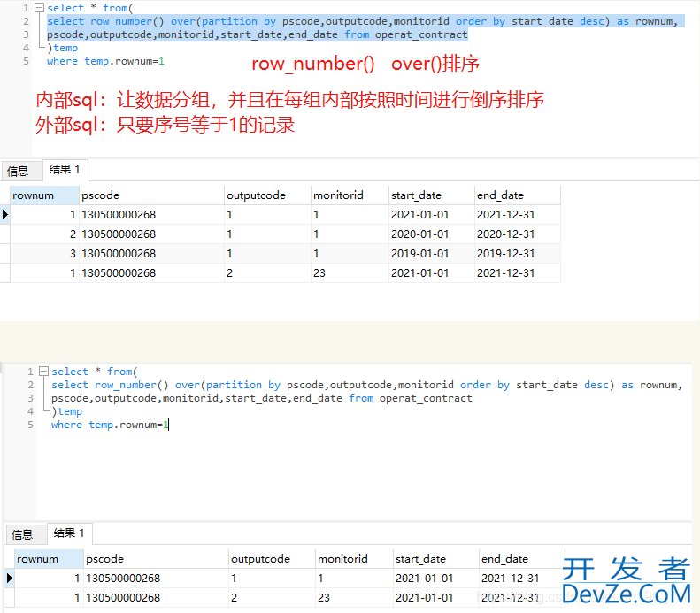The image size is (700, 613).
Task: Select outputcode cell 2 in lower grid
Action: (272, 598)
